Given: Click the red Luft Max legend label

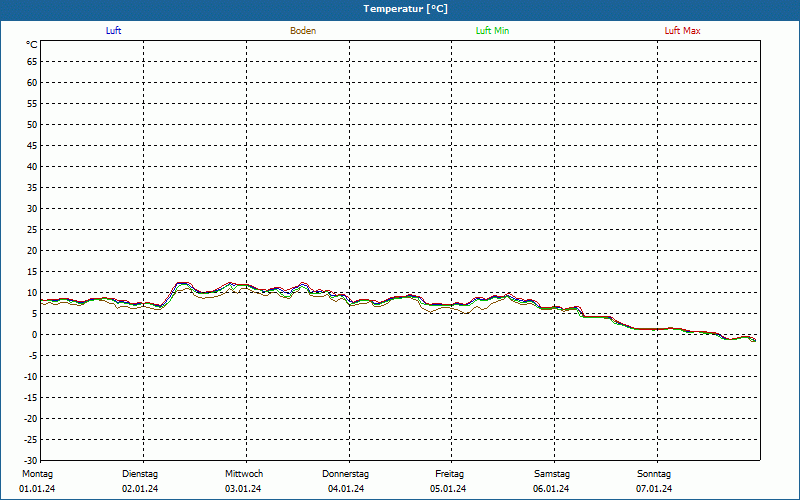Looking at the screenshot, I should coord(682,31).
